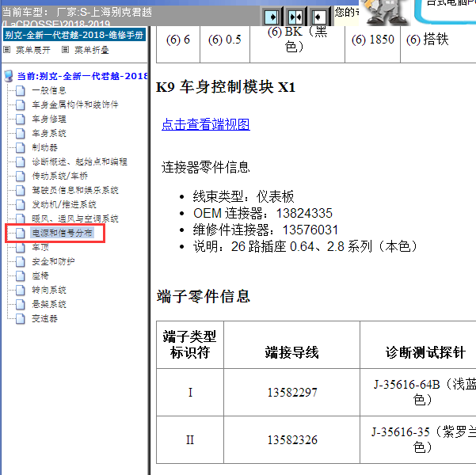The width and height of the screenshot is (476, 475).
Task: Click the left-arrow panel toolbar button
Action: (318, 17)
